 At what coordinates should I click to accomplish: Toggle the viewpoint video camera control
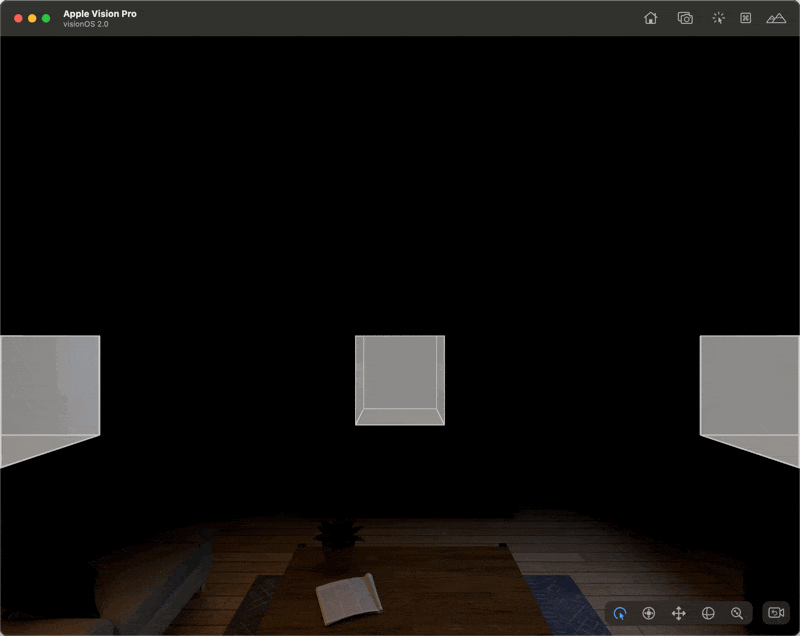774,612
